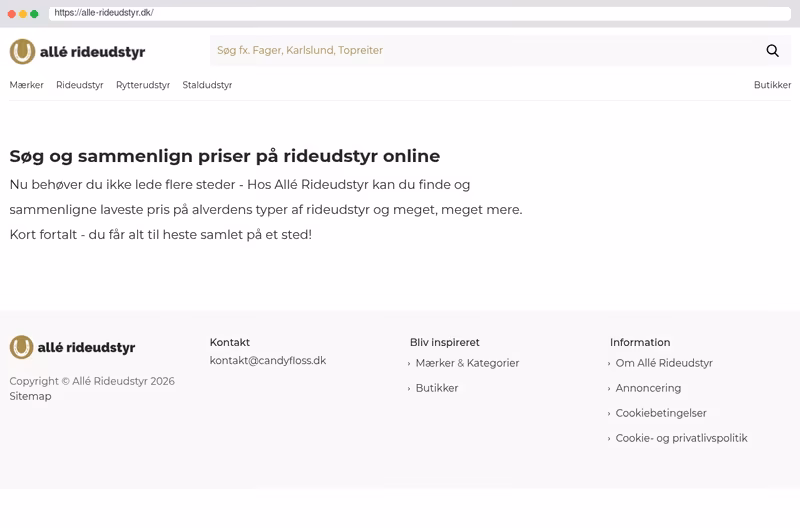Click the footer horseshoe logo icon
Image resolution: width=800 pixels, height=528 pixels.
point(21,347)
